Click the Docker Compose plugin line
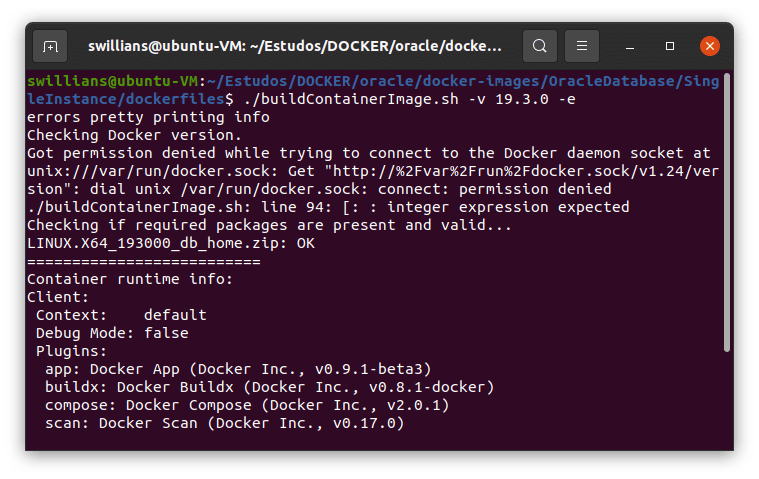 coord(247,405)
